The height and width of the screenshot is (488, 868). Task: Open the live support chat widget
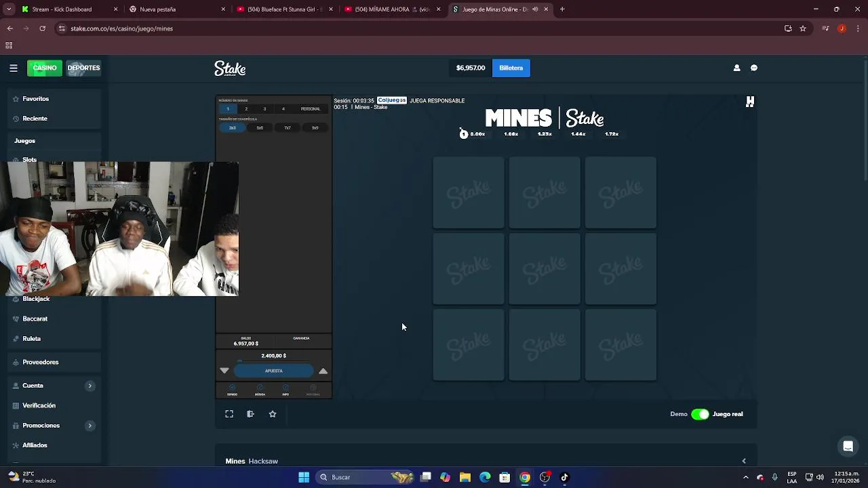coord(848,446)
